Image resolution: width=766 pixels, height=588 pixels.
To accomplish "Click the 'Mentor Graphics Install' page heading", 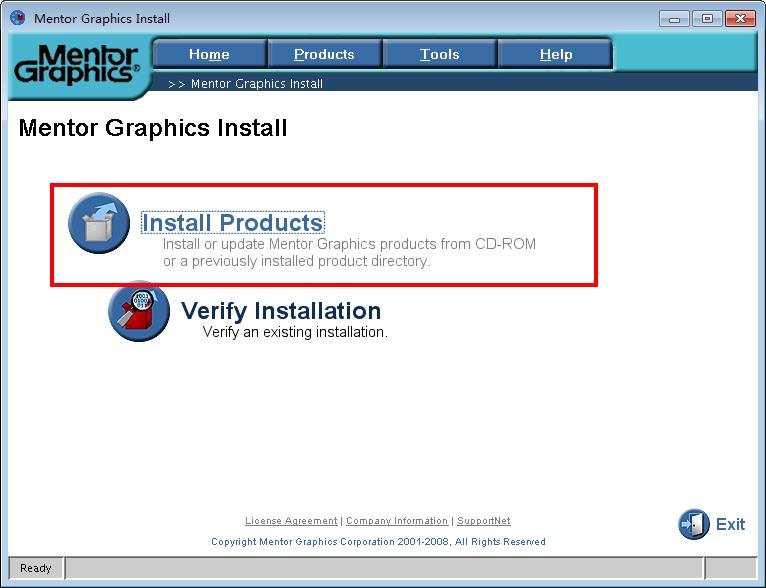I will coord(153,128).
